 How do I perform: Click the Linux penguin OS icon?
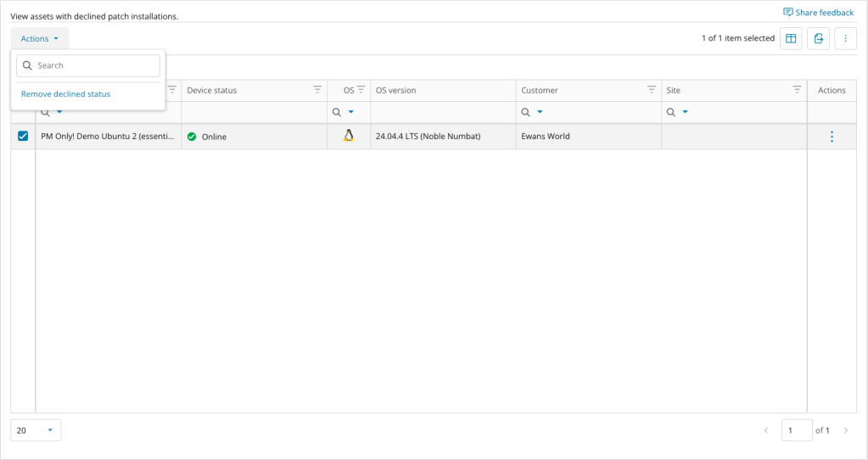pos(348,136)
